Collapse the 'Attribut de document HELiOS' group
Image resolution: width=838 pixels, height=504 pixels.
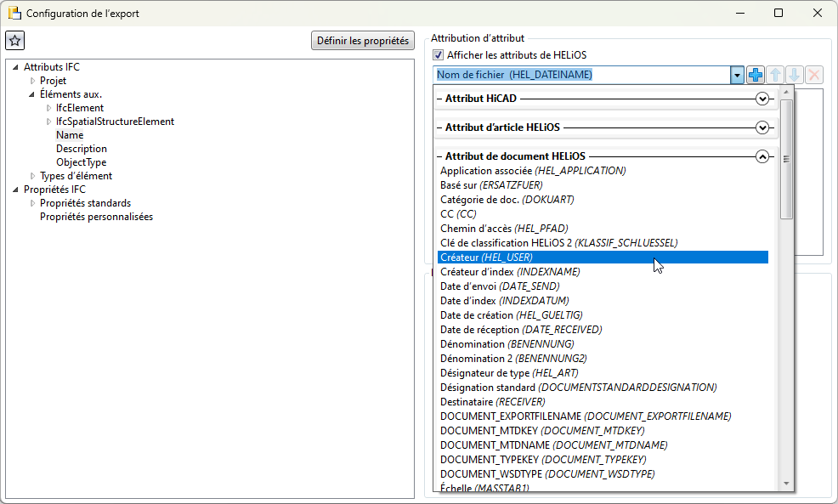coord(762,157)
